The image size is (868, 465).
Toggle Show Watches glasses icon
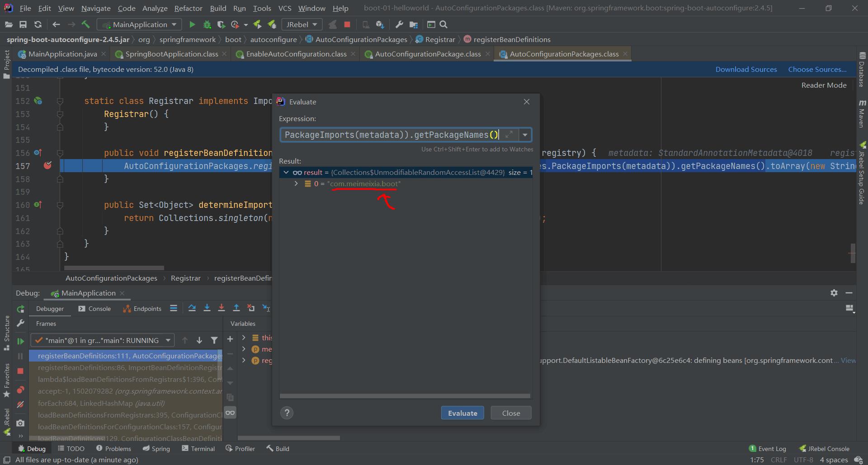(x=230, y=413)
